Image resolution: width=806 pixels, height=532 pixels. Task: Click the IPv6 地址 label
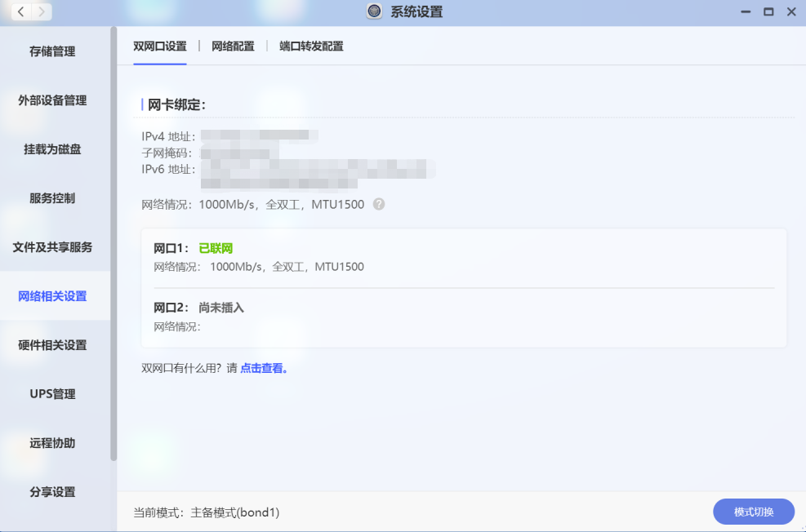(168, 170)
